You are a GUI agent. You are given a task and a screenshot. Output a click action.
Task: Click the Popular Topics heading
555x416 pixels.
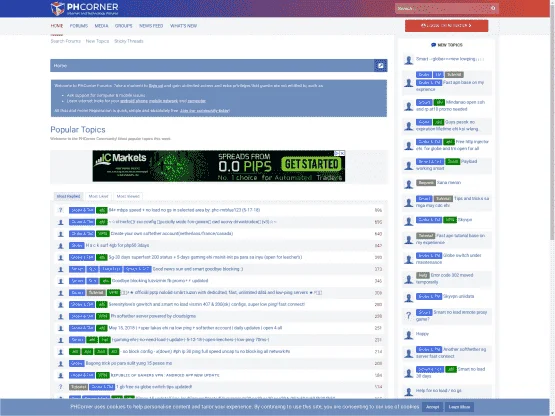point(78,130)
